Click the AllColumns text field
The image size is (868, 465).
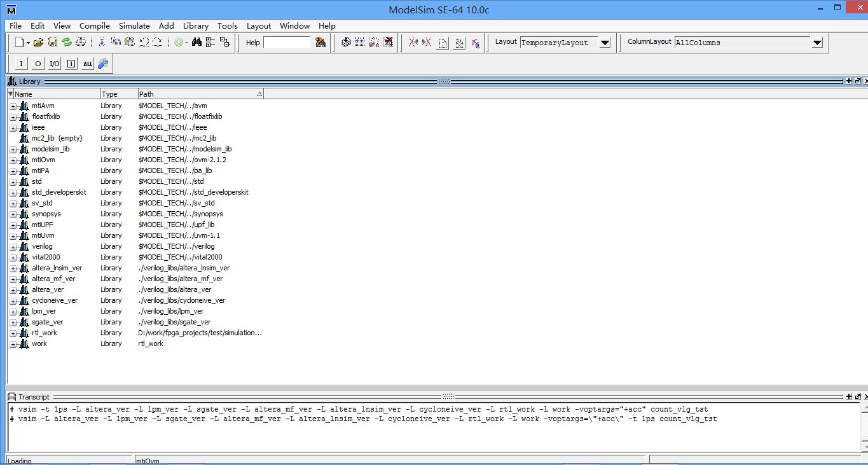tap(743, 43)
